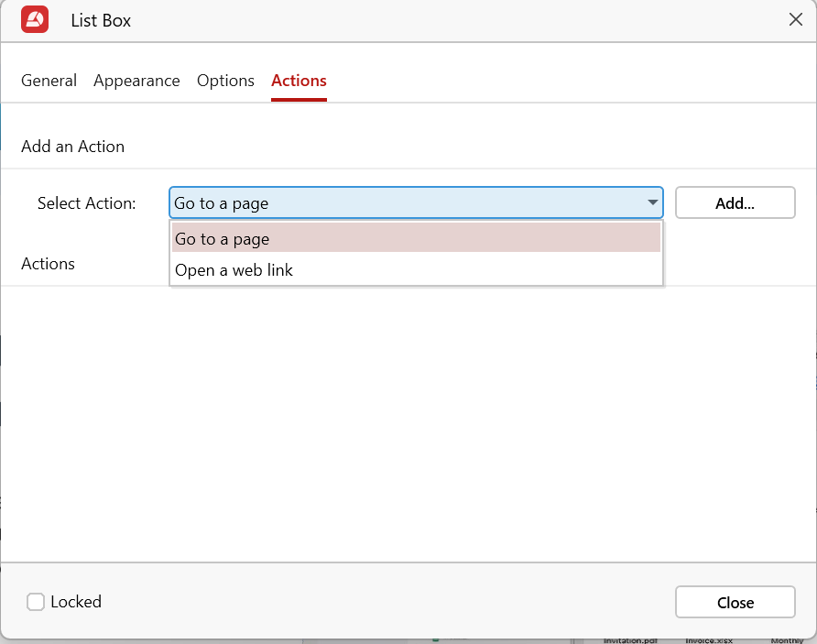This screenshot has width=817, height=644.
Task: Close the List Box dialog with X
Action: [x=795, y=19]
